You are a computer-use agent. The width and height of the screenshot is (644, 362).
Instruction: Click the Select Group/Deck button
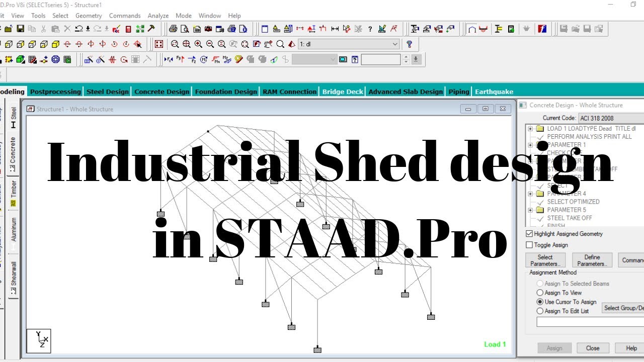[623, 308]
